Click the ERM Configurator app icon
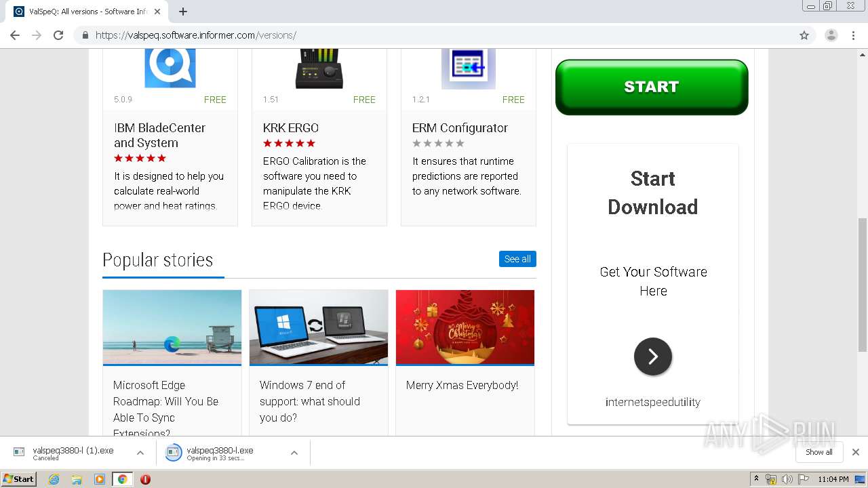Viewport: 868px width, 488px height. click(x=469, y=68)
